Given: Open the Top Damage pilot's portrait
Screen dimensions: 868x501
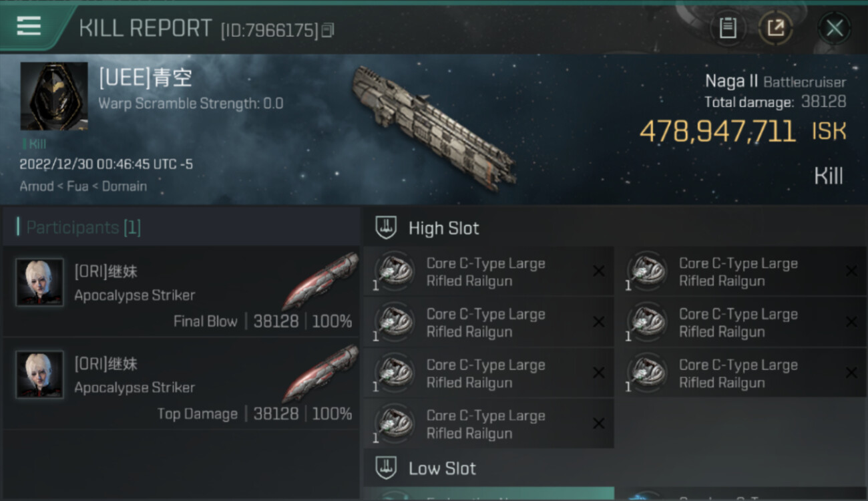Looking at the screenshot, I should (40, 375).
